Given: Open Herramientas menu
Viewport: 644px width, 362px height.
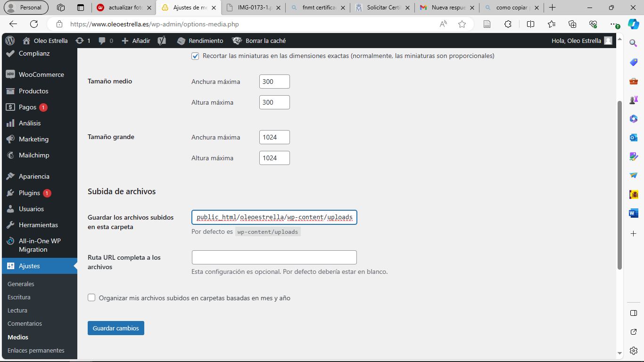Looking at the screenshot, I should click(x=39, y=225).
